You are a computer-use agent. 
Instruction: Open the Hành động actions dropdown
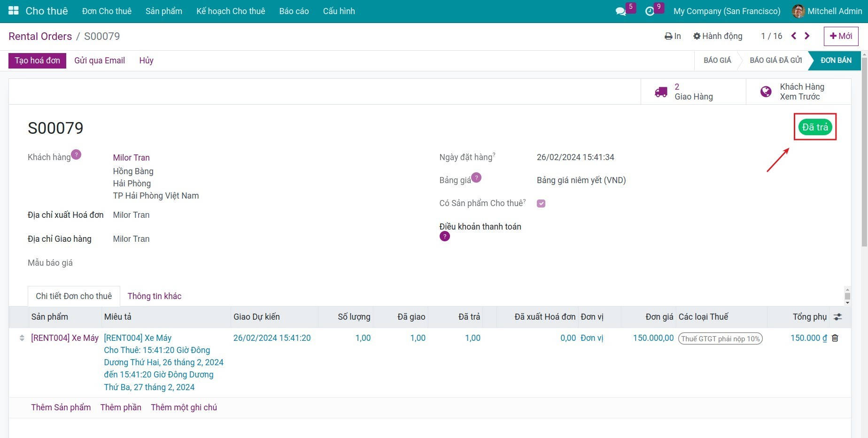pyautogui.click(x=718, y=36)
